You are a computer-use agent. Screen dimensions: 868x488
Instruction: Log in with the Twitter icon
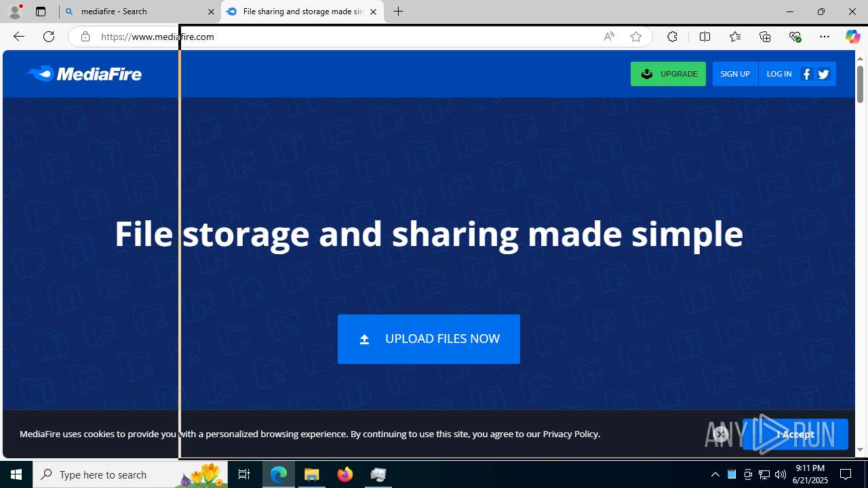tap(823, 75)
